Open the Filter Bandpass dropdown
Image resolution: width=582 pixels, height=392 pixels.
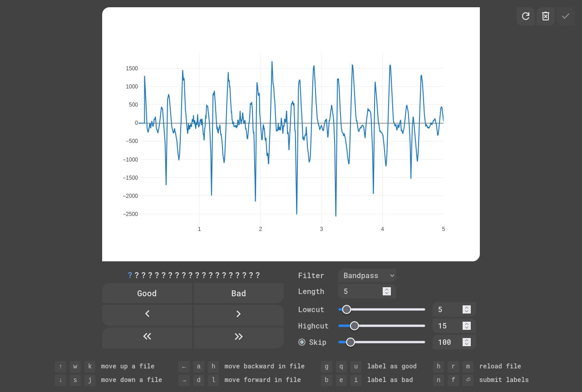pos(367,275)
